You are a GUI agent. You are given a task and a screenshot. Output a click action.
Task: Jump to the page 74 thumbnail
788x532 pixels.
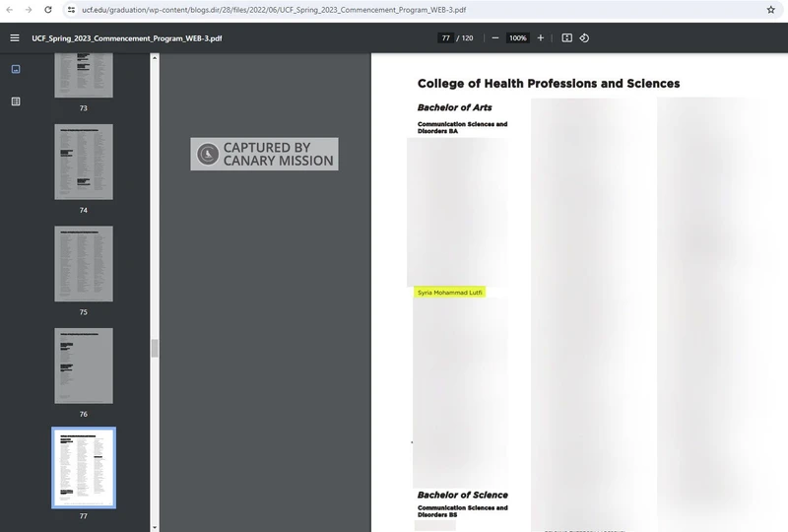[x=84, y=162]
